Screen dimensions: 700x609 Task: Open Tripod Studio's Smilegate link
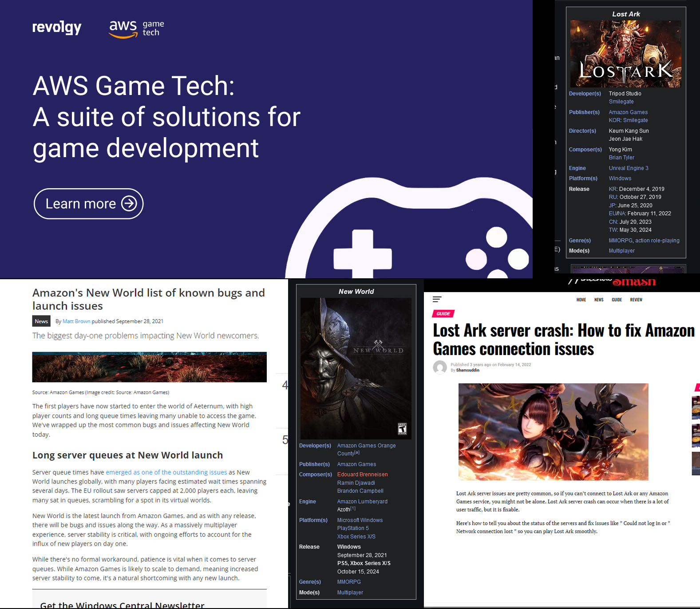621,102
